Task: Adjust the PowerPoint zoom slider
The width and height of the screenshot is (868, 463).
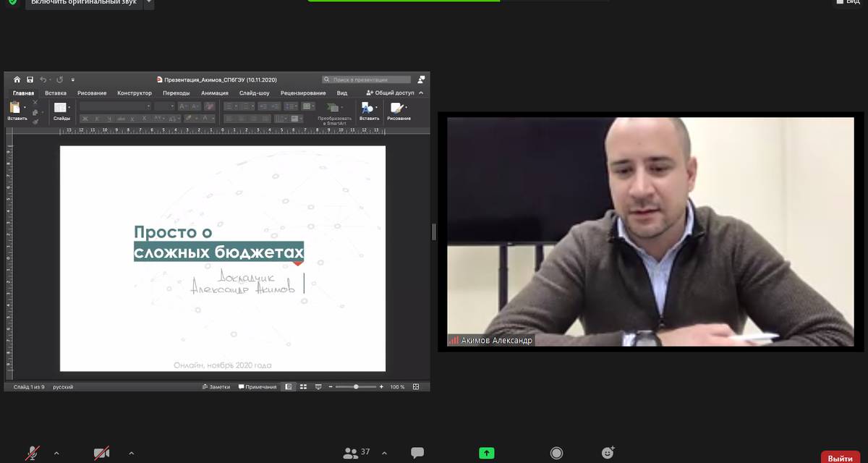Action: (357, 387)
